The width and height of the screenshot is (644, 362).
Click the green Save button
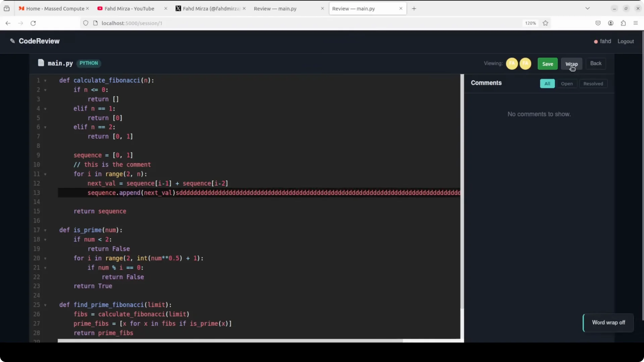pos(547,64)
